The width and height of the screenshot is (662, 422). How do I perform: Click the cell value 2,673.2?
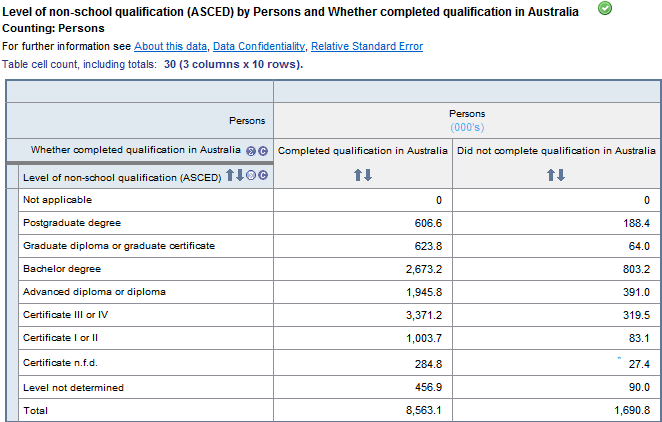pos(424,269)
